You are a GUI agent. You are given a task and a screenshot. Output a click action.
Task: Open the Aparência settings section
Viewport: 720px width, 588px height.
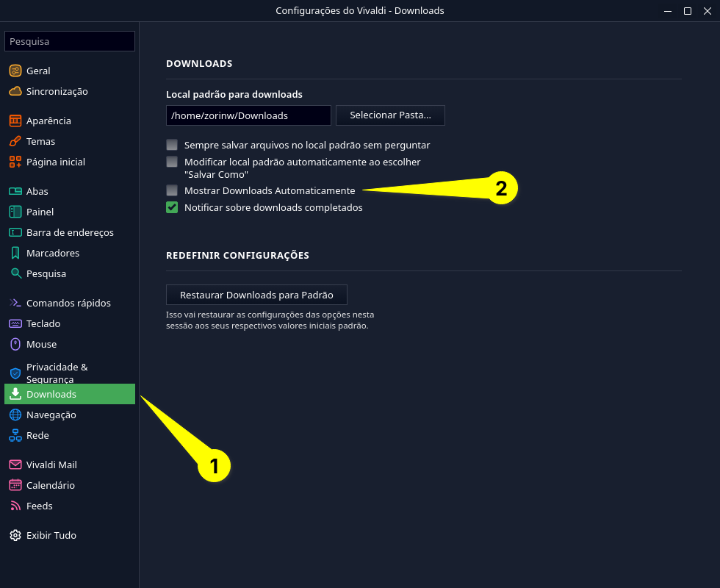[48, 121]
